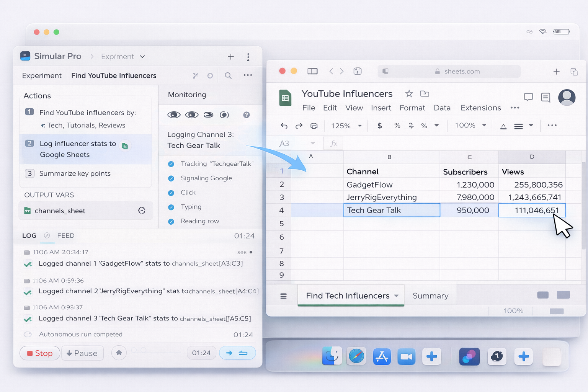
Task: Open Zoom in the dock
Action: click(407, 357)
